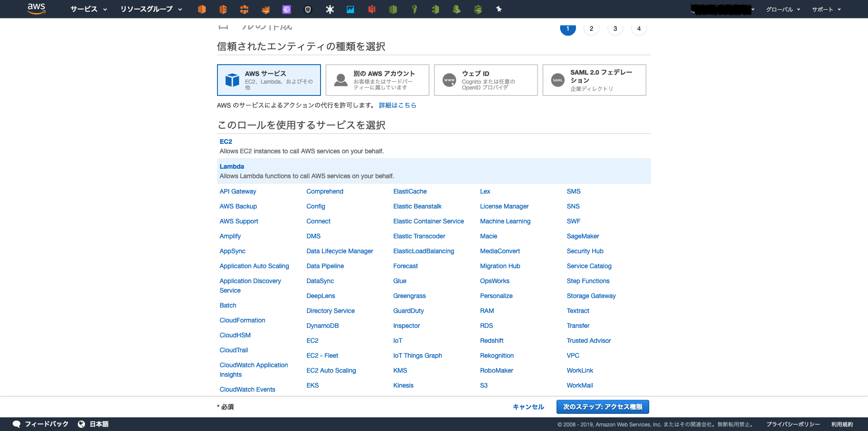Click step 2 in the wizard progress indicator

click(591, 28)
